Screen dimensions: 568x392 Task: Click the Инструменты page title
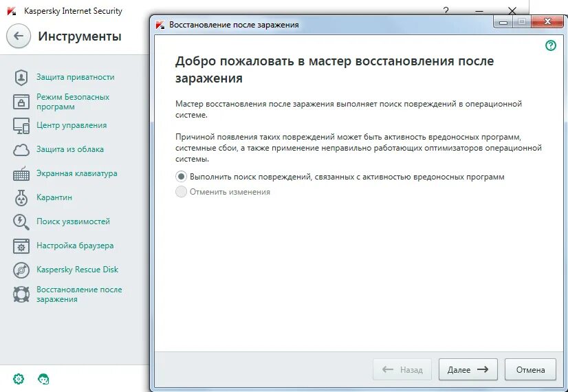(x=80, y=36)
